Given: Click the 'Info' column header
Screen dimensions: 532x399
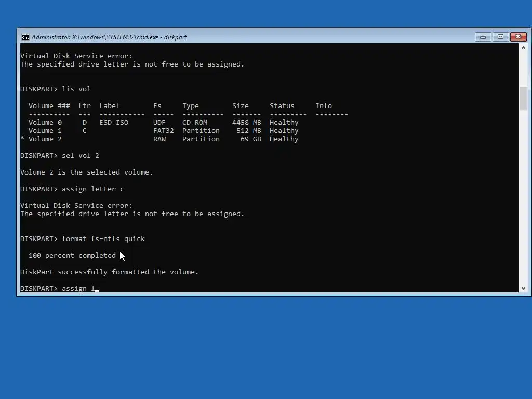Looking at the screenshot, I should [x=324, y=105].
